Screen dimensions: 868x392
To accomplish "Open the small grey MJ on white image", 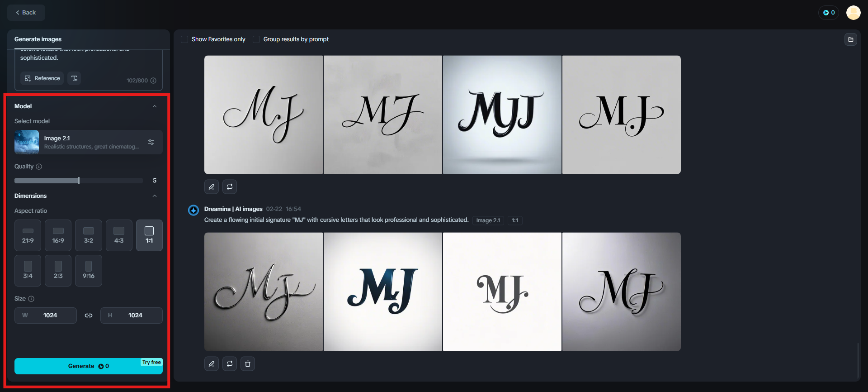I will point(502,292).
